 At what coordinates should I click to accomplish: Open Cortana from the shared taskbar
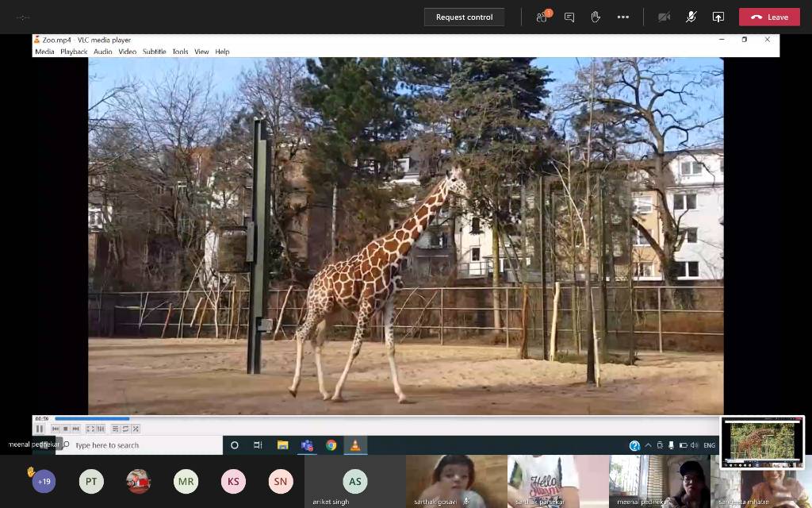tap(234, 445)
